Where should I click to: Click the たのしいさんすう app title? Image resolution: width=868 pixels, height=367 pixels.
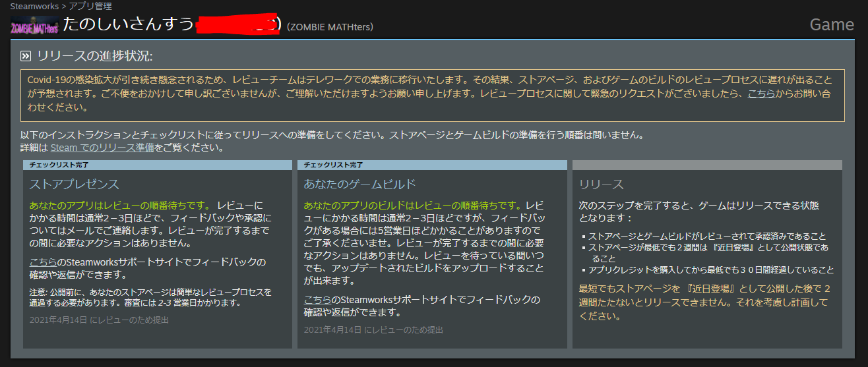coord(129,25)
